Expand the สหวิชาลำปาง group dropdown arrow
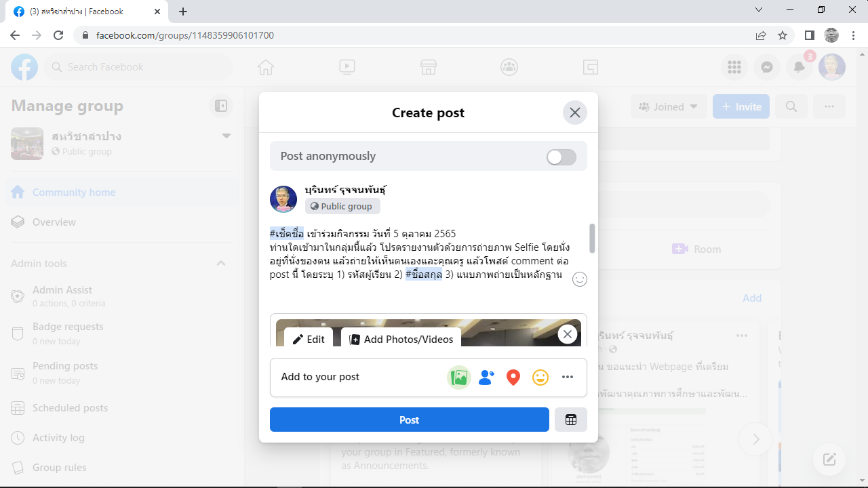 [226, 136]
